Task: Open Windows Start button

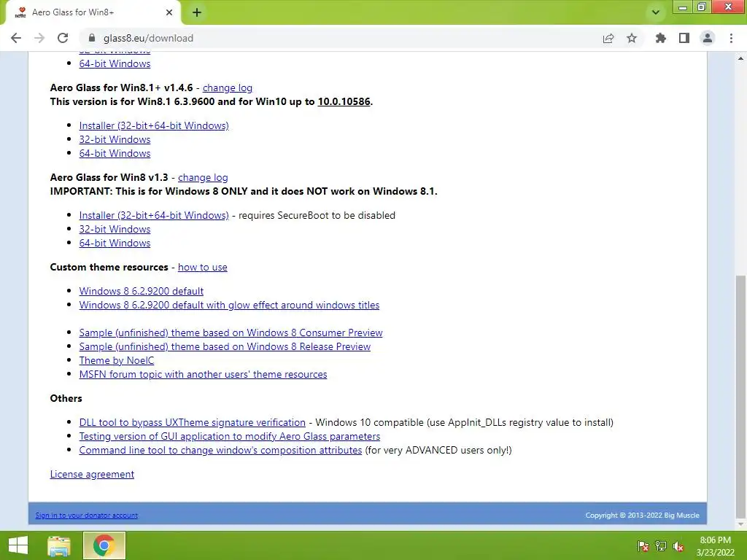Action: pyautogui.click(x=18, y=545)
